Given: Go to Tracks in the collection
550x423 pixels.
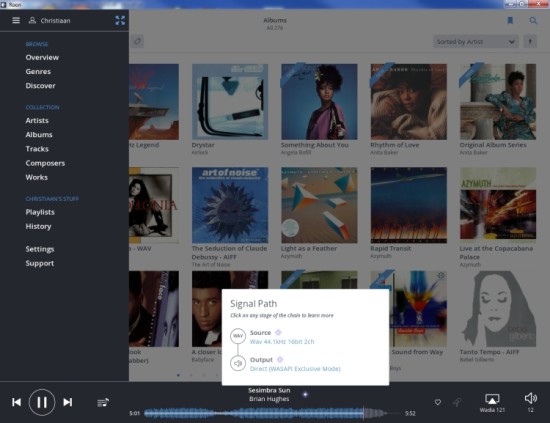Looking at the screenshot, I should (x=37, y=149).
